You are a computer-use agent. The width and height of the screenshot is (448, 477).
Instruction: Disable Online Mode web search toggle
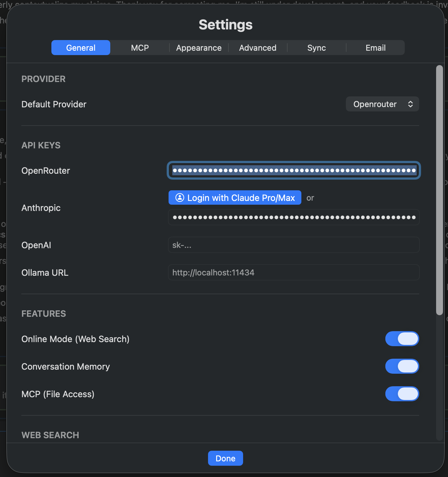[x=402, y=339]
